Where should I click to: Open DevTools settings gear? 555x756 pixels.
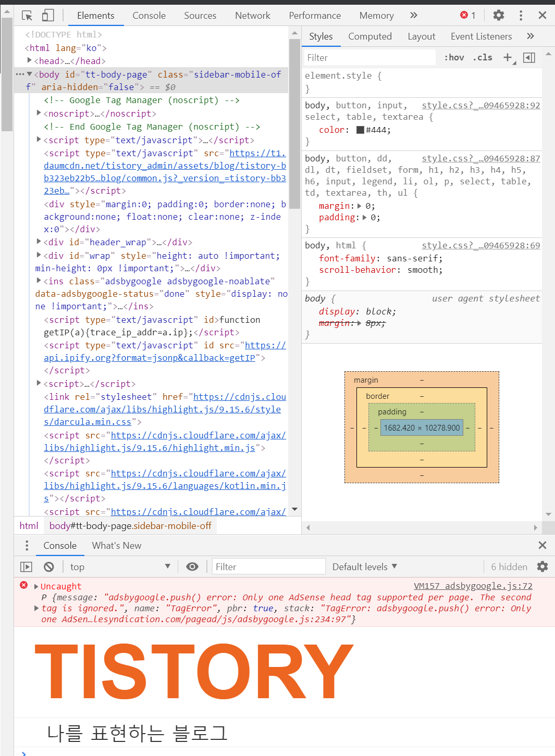coord(499,15)
